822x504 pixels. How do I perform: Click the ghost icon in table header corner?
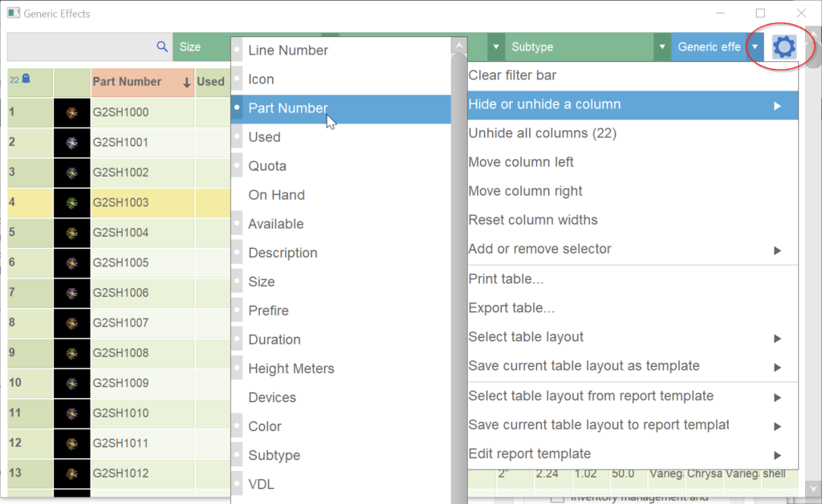point(26,79)
